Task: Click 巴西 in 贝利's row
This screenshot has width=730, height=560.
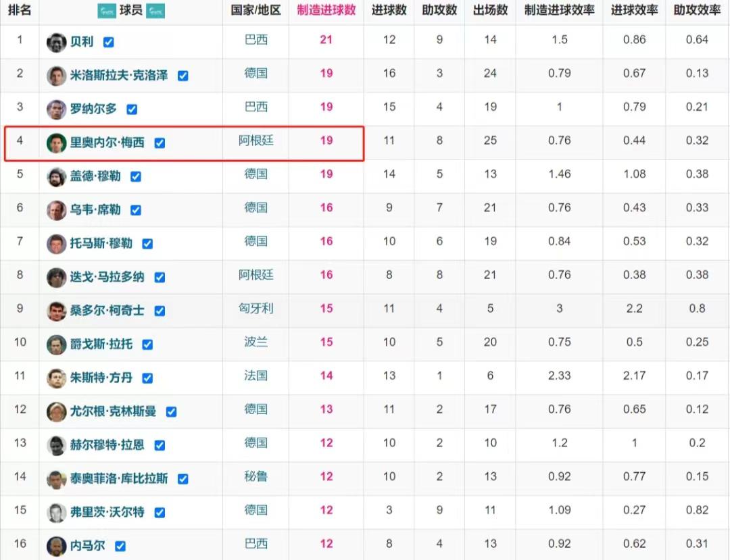Action: 256,40
